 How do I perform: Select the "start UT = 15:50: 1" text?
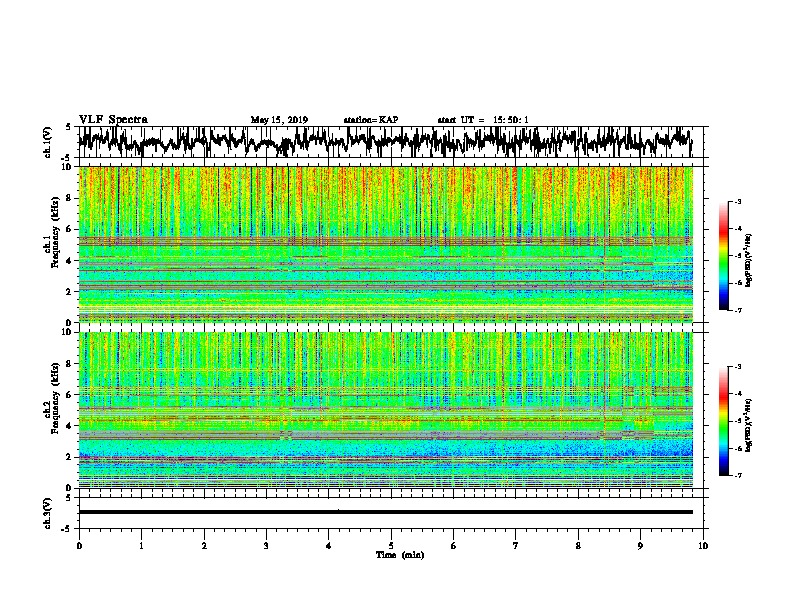pyautogui.click(x=483, y=120)
